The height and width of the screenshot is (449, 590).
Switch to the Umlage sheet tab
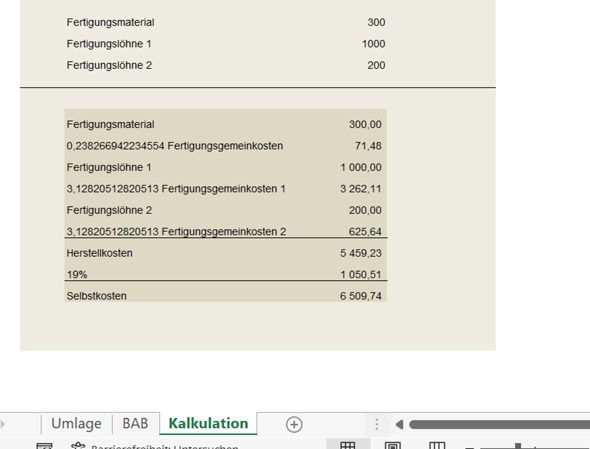tap(76, 424)
